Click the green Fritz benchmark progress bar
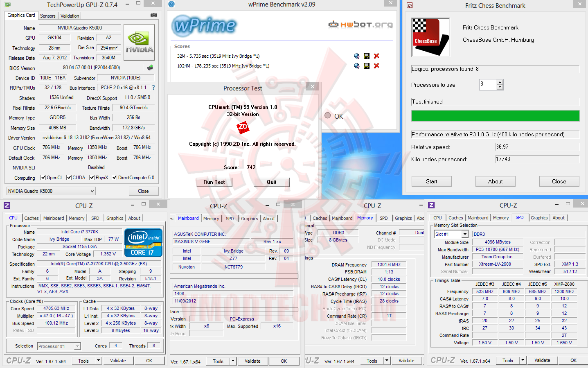The image size is (588, 368). pyautogui.click(x=496, y=116)
